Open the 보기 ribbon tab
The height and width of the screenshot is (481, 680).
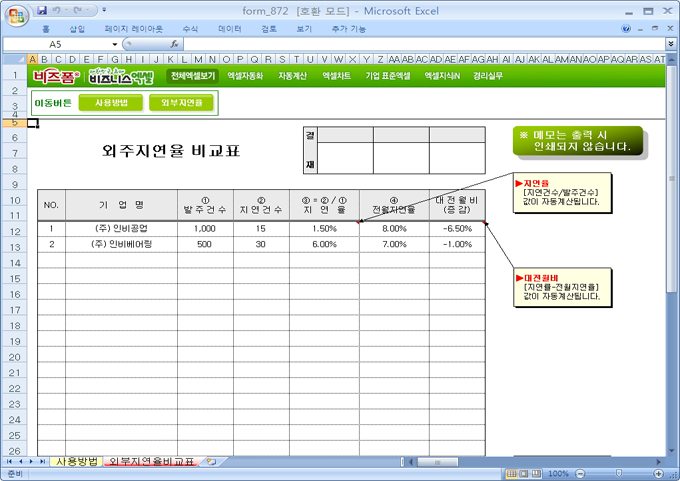coord(304,29)
